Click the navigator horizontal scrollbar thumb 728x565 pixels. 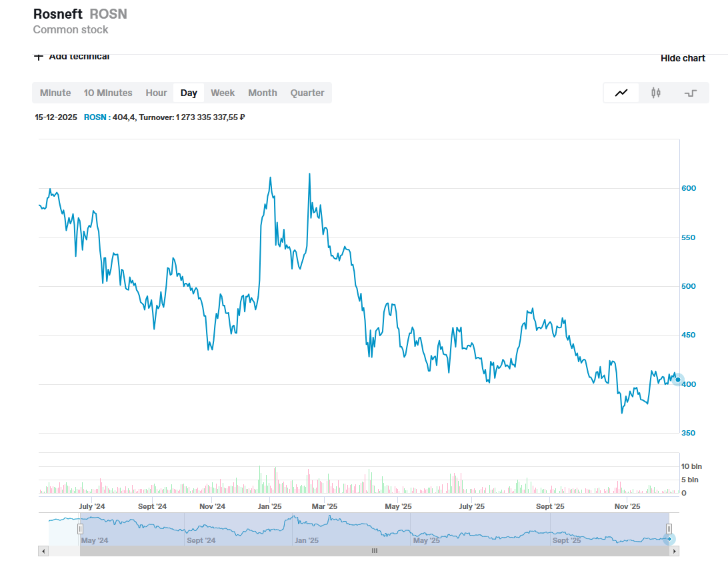coord(374,551)
